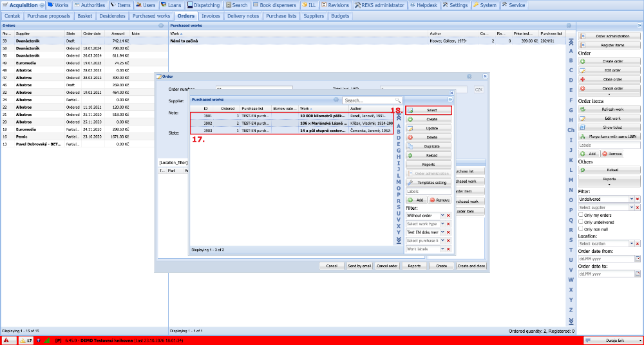Image resolution: width=644 pixels, height=345 pixels.
Task: Clear the Without order filter with red X
Action: point(448,215)
